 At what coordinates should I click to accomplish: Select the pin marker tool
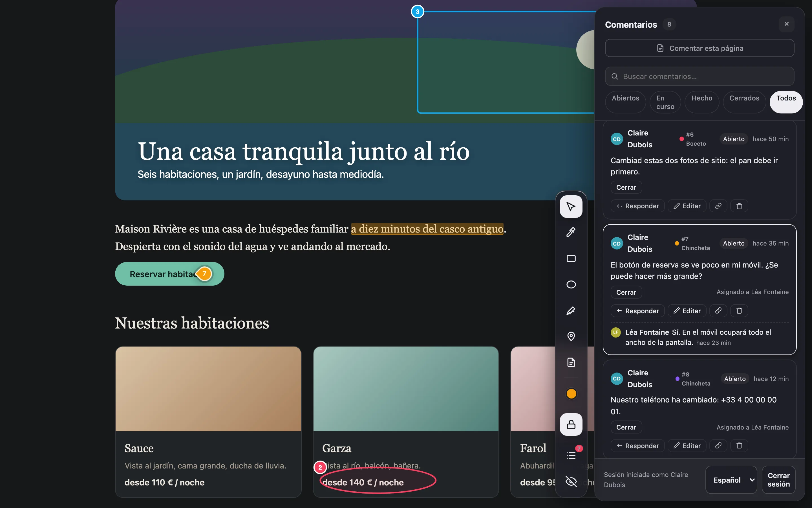click(571, 336)
